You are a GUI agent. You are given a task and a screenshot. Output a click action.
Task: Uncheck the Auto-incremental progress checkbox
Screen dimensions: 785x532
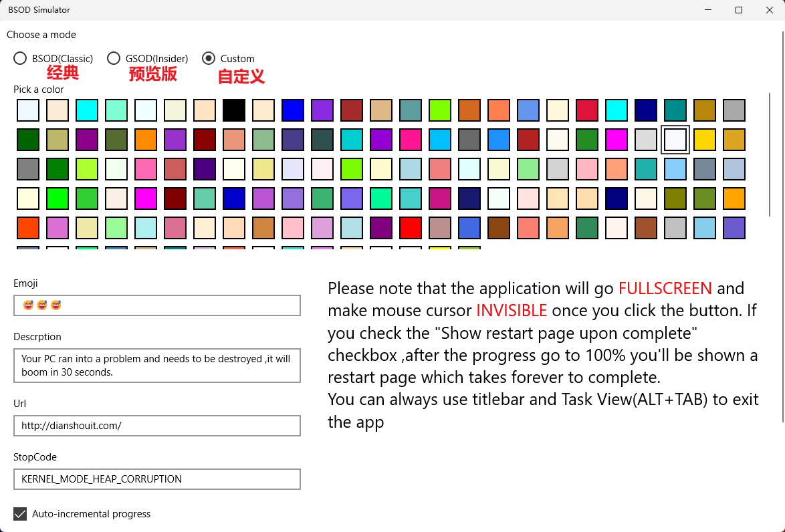20,514
